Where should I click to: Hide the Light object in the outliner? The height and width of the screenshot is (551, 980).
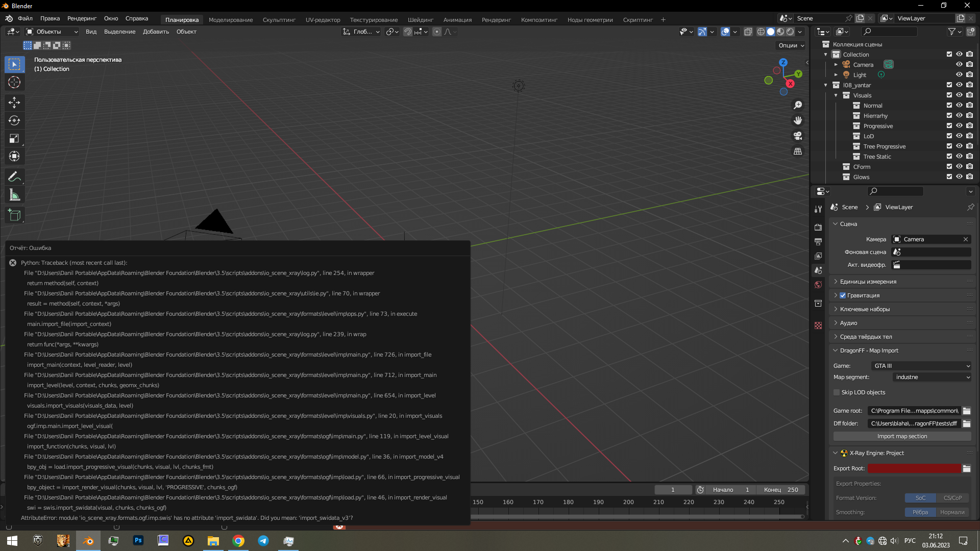pos(959,74)
